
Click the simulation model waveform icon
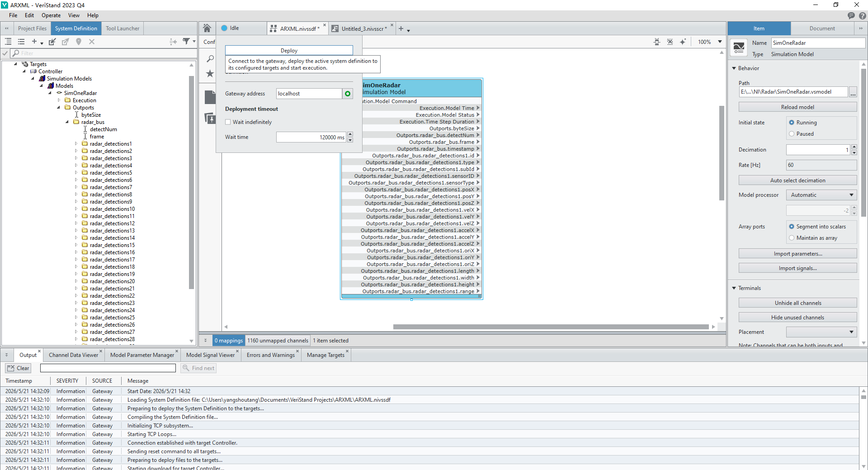pyautogui.click(x=739, y=47)
